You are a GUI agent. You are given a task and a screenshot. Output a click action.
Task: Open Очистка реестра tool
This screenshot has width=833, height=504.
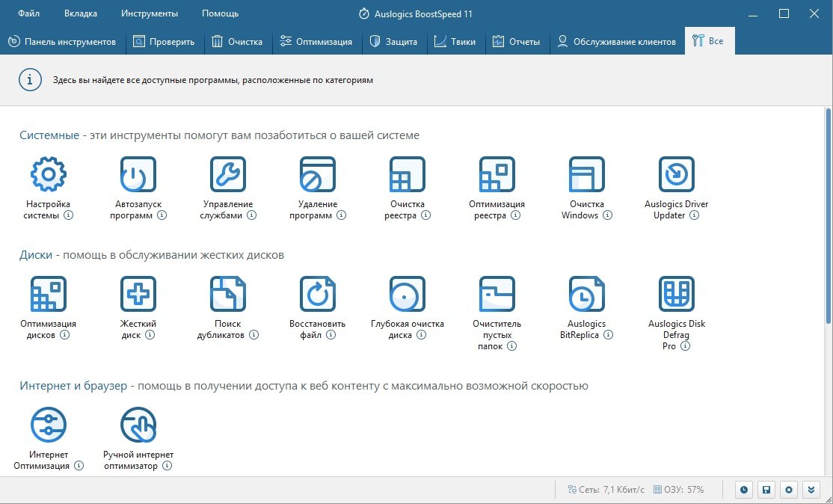click(408, 174)
